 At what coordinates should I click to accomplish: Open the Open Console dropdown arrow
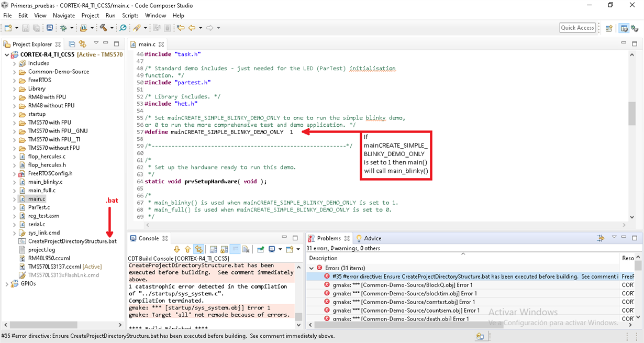click(x=298, y=249)
